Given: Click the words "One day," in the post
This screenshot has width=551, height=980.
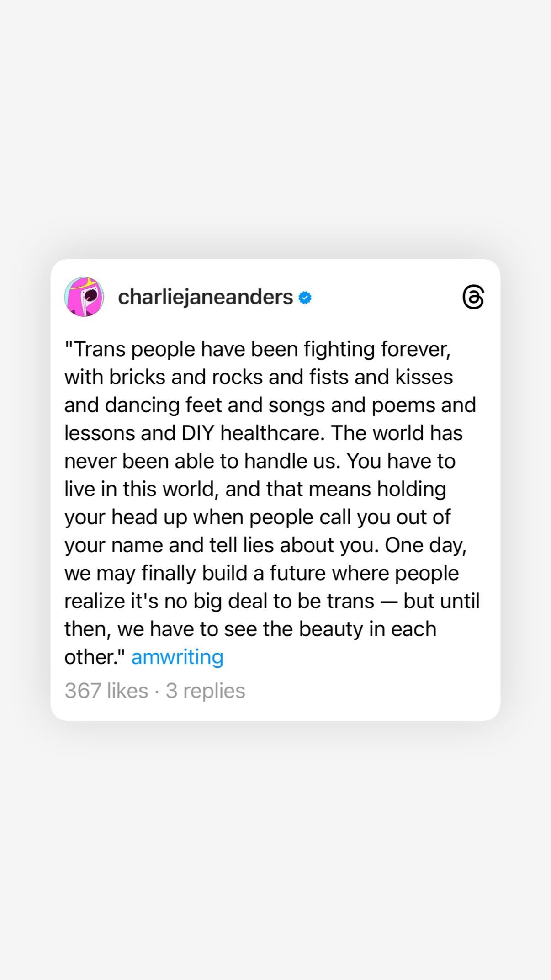Looking at the screenshot, I should click(x=426, y=545).
